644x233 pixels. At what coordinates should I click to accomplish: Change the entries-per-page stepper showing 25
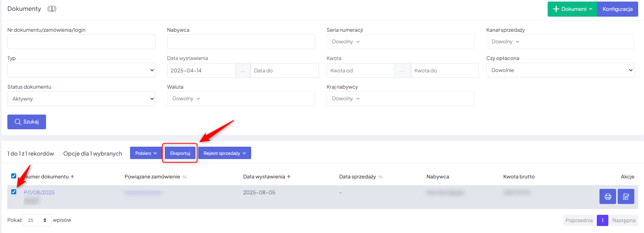[37, 220]
